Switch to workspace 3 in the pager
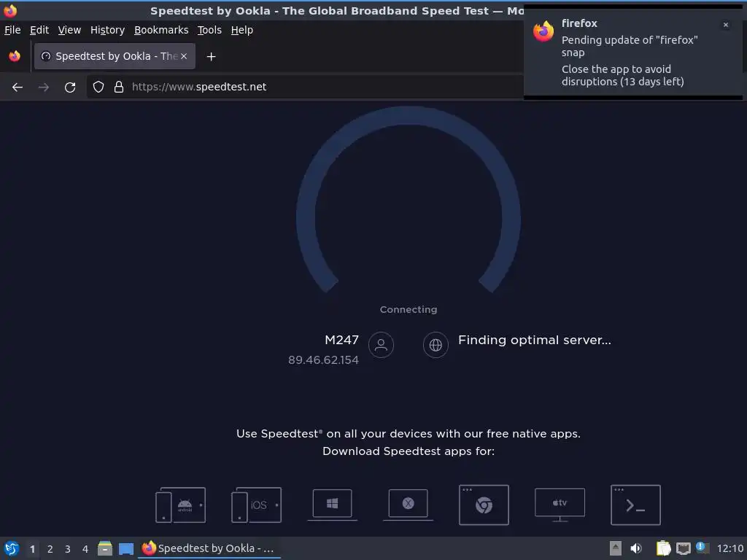 click(68, 549)
